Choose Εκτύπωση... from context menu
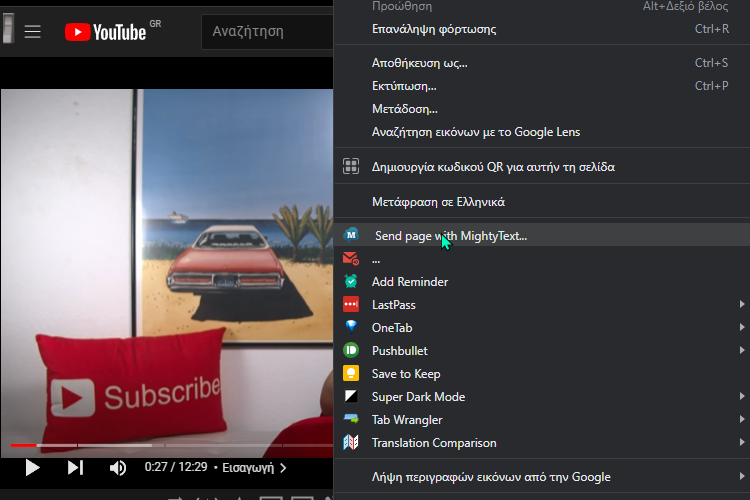Viewport: 750px width, 500px height. (541, 86)
